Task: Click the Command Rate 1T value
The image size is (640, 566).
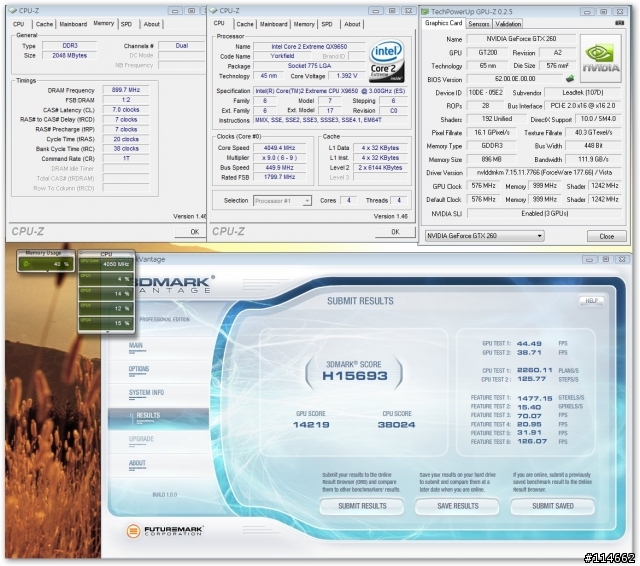Action: (x=126, y=159)
